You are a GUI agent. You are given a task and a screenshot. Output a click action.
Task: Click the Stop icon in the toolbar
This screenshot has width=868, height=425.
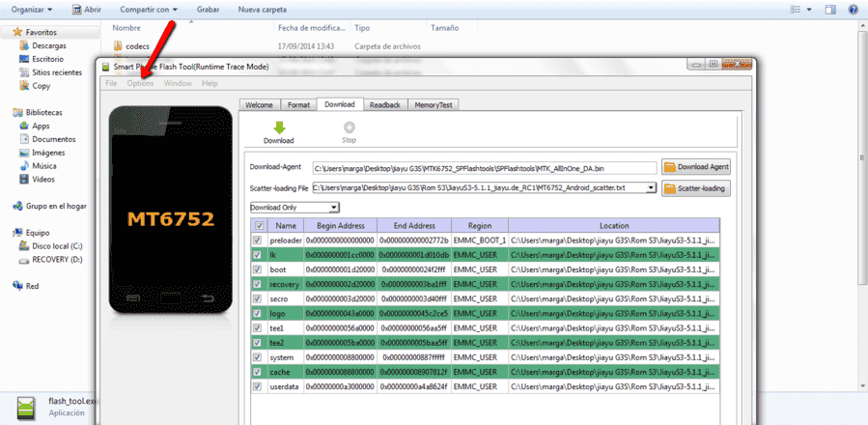[349, 127]
